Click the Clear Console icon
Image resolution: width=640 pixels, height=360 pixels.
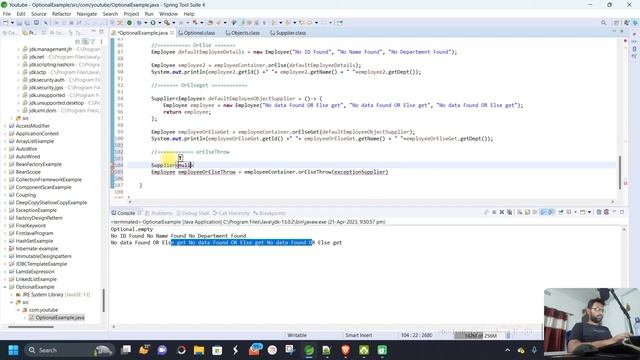point(520,212)
